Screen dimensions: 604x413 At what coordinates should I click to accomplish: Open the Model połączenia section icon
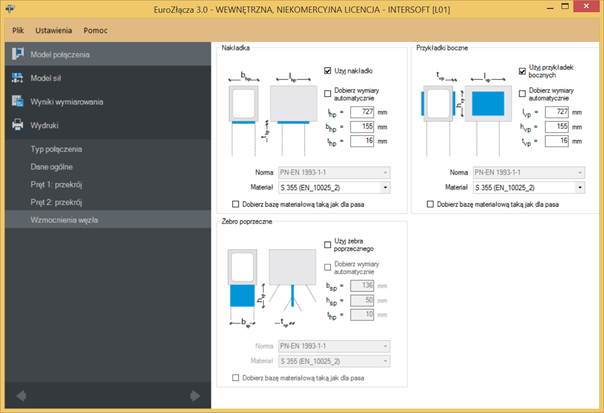17,54
